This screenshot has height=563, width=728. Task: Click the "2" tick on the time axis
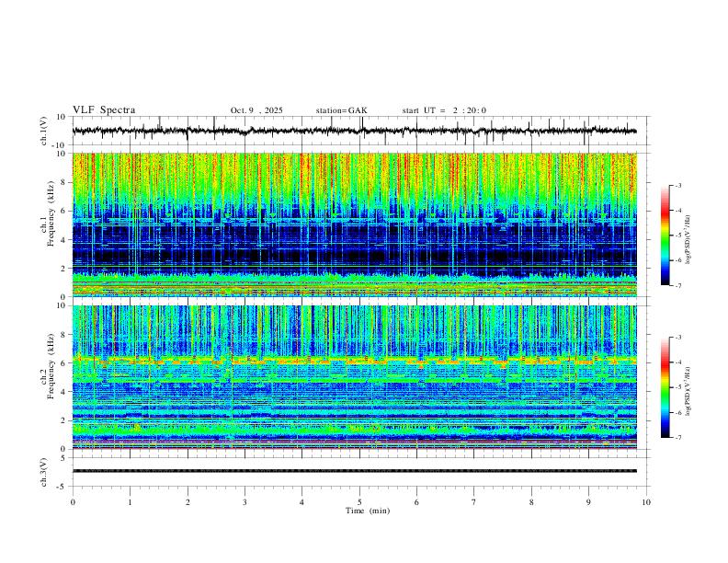(x=188, y=502)
